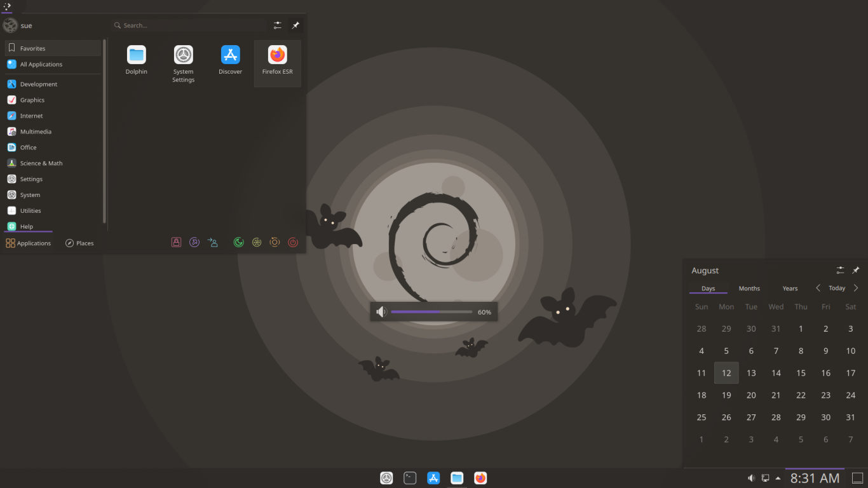Click the Lock screen icon in launcher
Viewport: 868px width, 488px height.
177,242
